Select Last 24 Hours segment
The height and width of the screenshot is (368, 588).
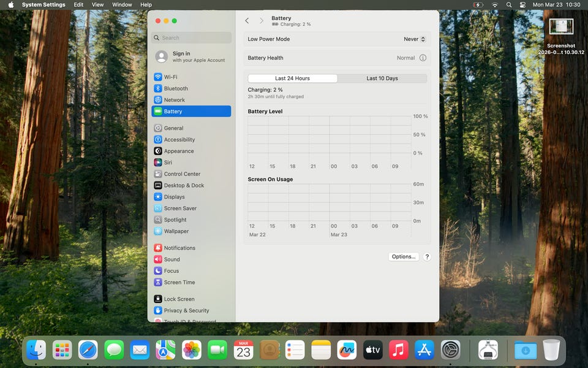[x=292, y=79]
